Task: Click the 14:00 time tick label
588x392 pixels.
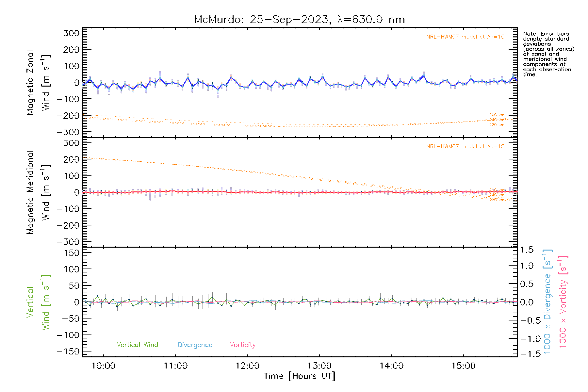Action: 391,366
